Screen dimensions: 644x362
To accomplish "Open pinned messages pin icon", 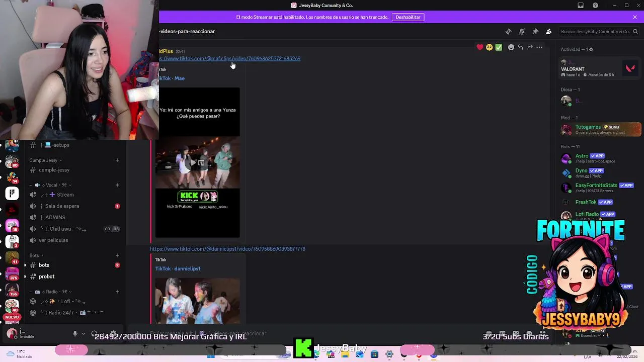I will pos(535,31).
